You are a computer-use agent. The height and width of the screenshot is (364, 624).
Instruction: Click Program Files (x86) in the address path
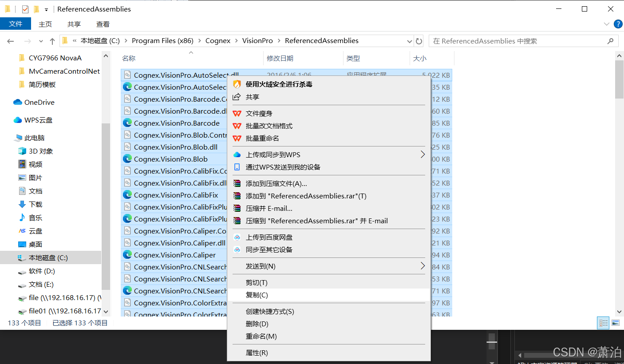162,41
